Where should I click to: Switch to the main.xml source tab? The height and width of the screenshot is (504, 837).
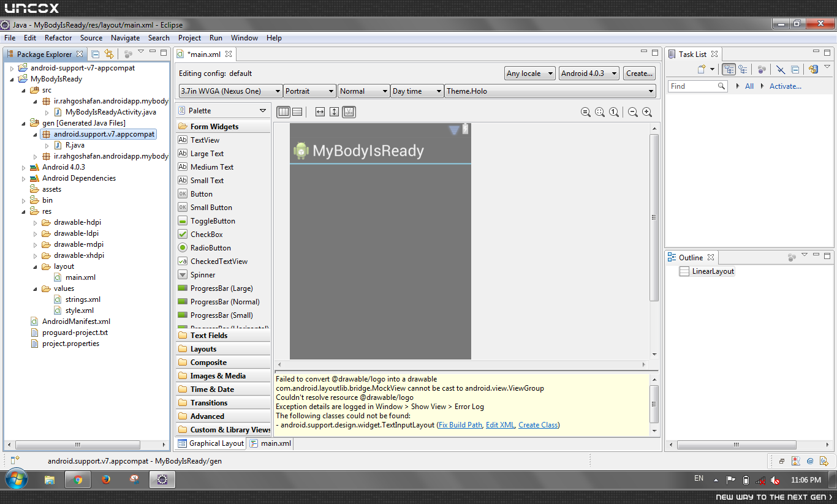click(271, 443)
